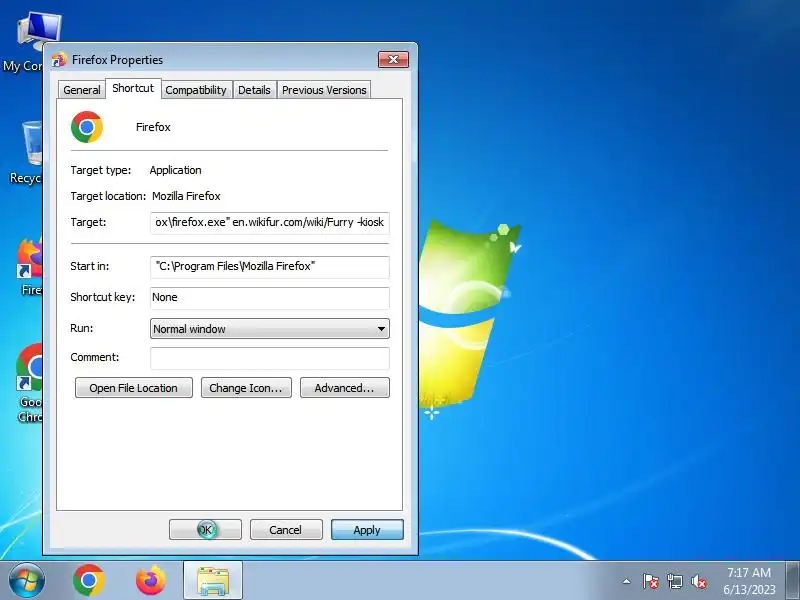The image size is (800, 600).
Task: Click the network tray icon
Action: tap(674, 581)
